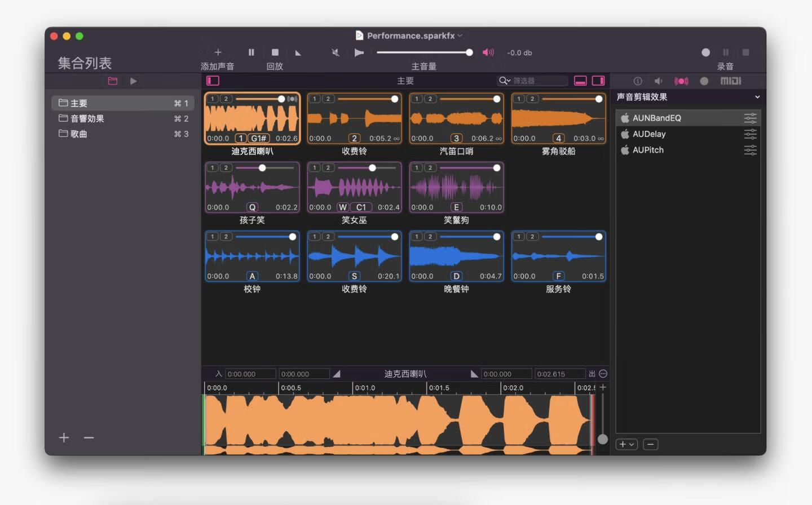This screenshot has height=505, width=812.
Task: Toggle the right inspector panel visibility
Action: 598,81
